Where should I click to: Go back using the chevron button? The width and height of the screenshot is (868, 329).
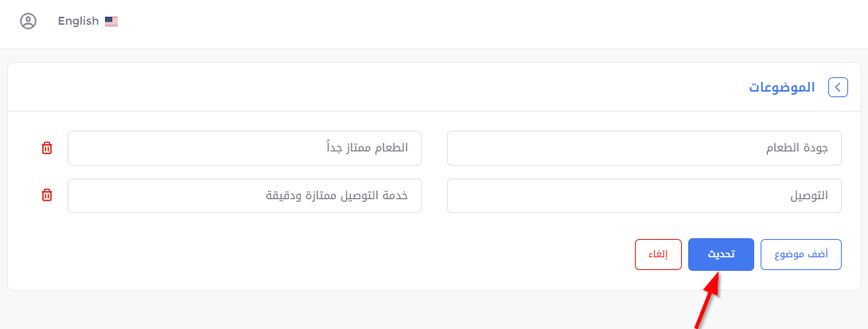[x=838, y=88]
